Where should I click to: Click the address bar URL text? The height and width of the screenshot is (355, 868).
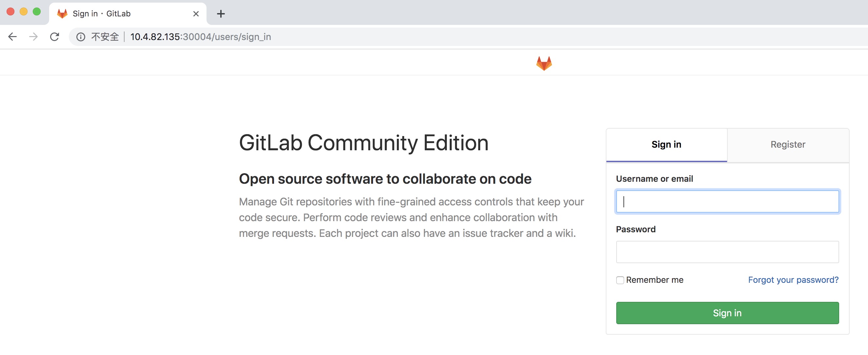(x=201, y=37)
